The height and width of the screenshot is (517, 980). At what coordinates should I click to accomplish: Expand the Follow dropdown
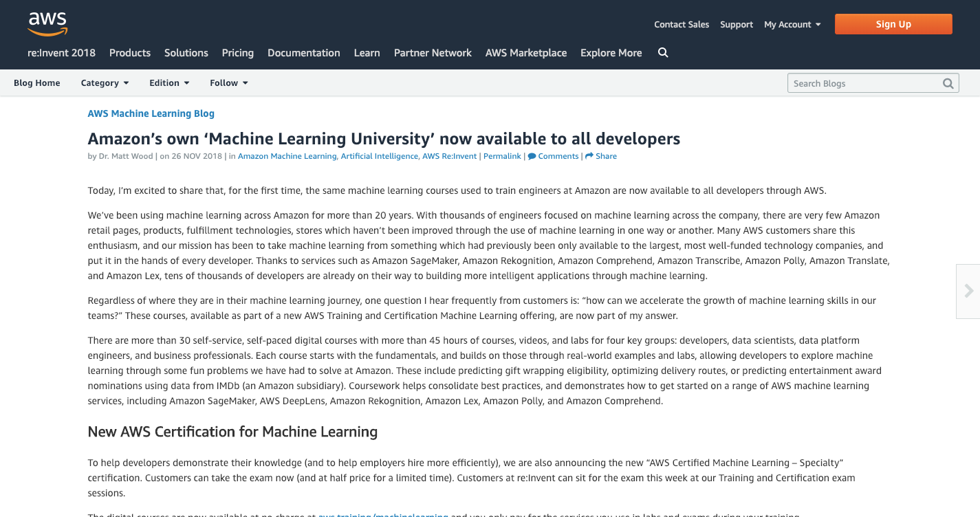[x=229, y=83]
